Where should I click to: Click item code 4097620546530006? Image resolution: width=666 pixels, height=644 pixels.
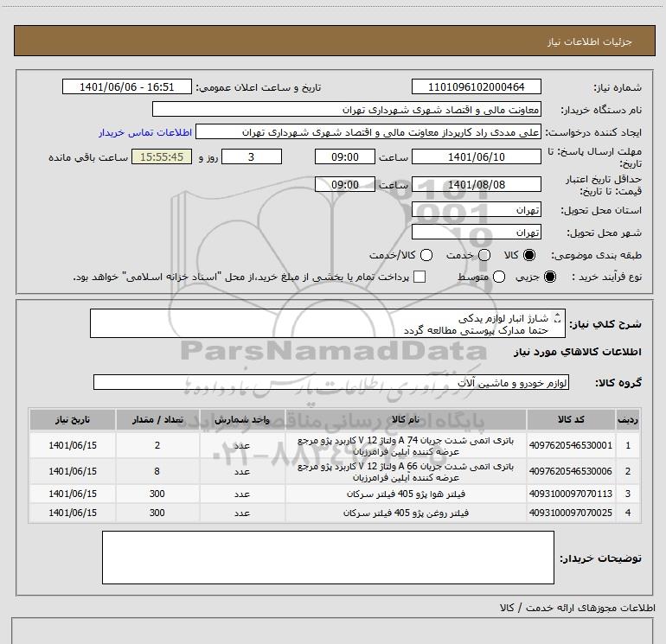[x=571, y=471]
